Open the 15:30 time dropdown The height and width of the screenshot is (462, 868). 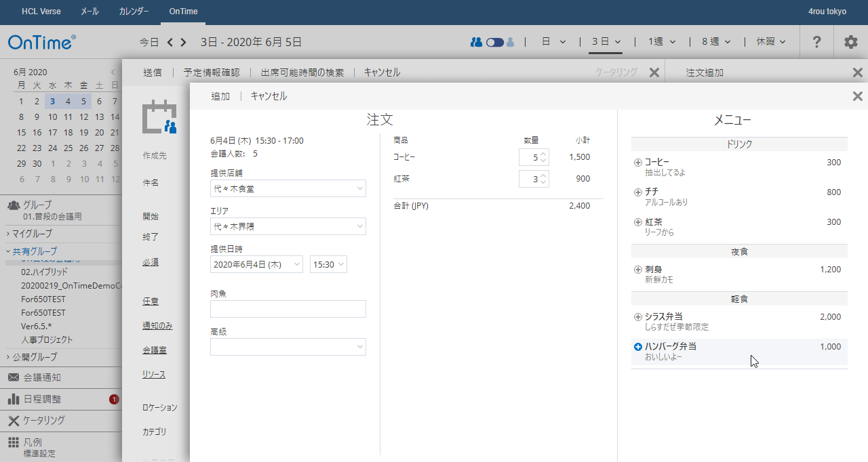[x=328, y=265]
